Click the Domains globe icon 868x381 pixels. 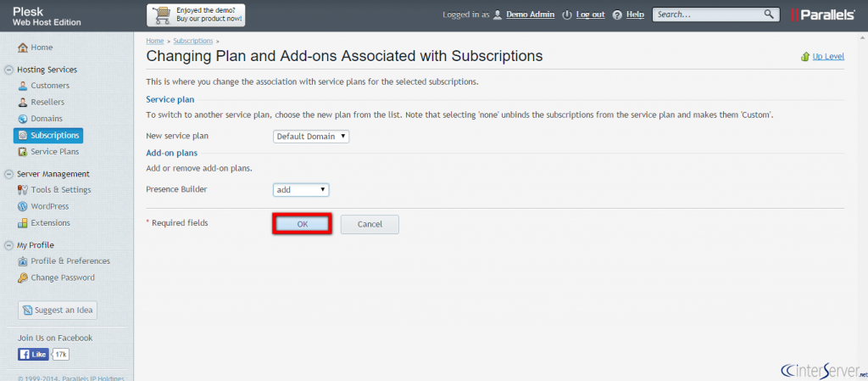(x=23, y=119)
